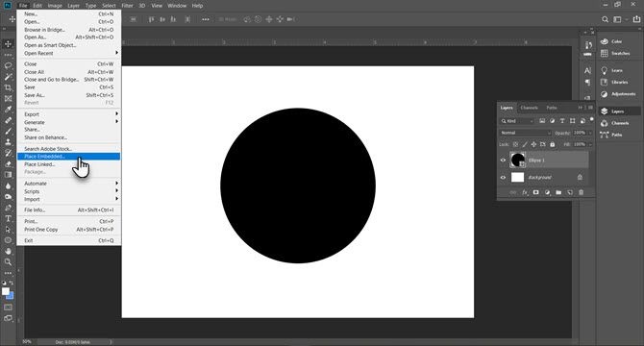
Task: Select the Clone Stamp tool
Action: (8, 142)
